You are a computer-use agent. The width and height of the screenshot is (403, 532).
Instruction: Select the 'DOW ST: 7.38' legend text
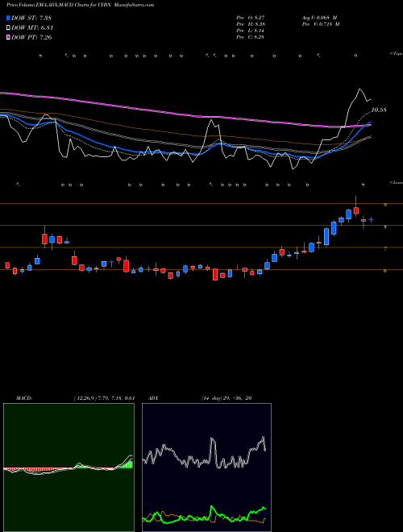[x=31, y=18]
